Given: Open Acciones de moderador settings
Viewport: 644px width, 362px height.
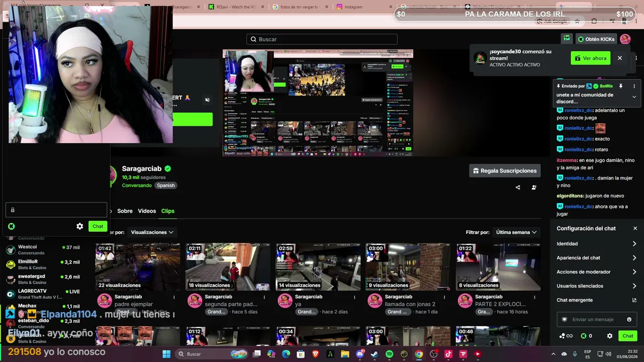Looking at the screenshot, I should click(x=596, y=272).
